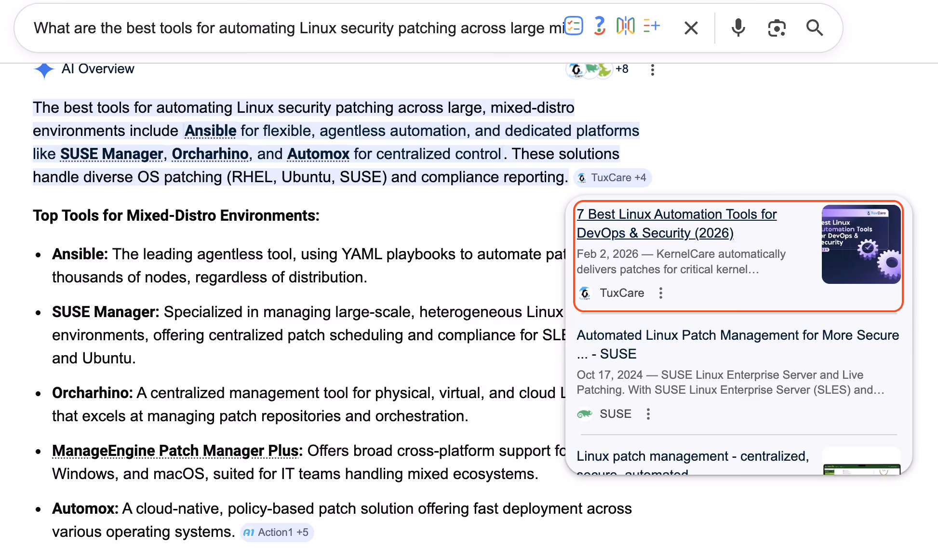Click the Action1 +5 source chip

pos(277,533)
